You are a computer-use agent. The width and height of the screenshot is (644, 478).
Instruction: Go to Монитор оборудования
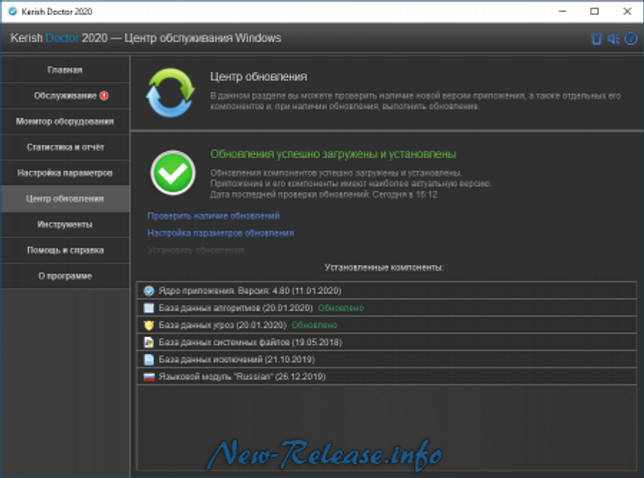[x=65, y=122]
